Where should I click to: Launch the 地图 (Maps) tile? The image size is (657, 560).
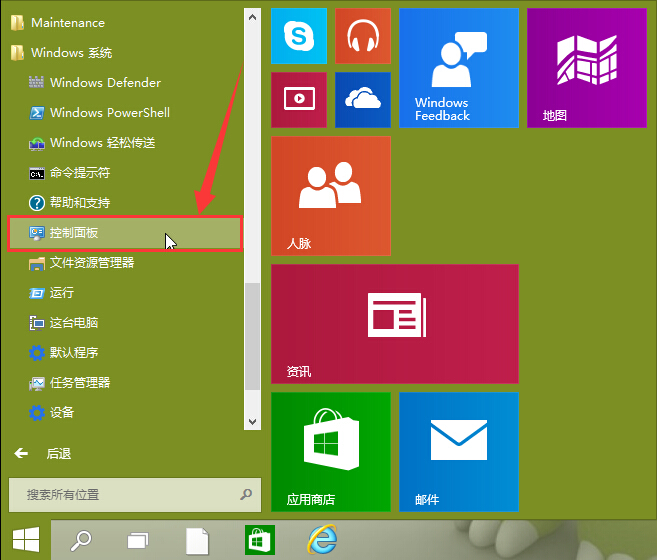click(586, 68)
